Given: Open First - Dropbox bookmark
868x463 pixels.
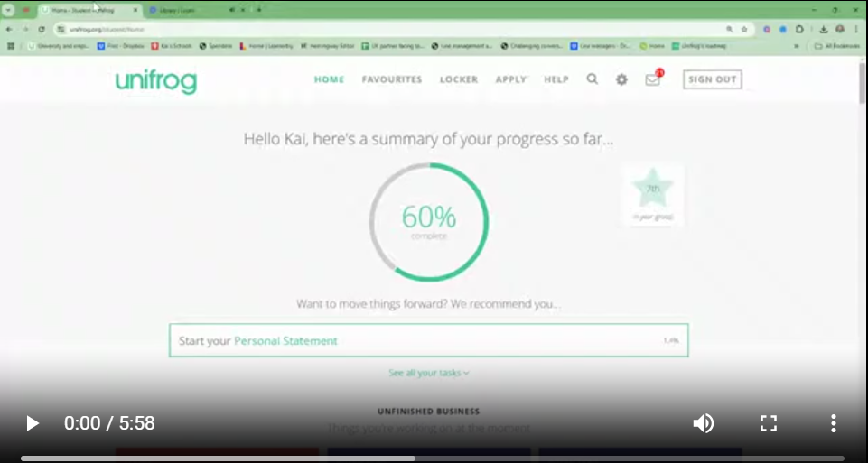Looking at the screenshot, I should 120,46.
